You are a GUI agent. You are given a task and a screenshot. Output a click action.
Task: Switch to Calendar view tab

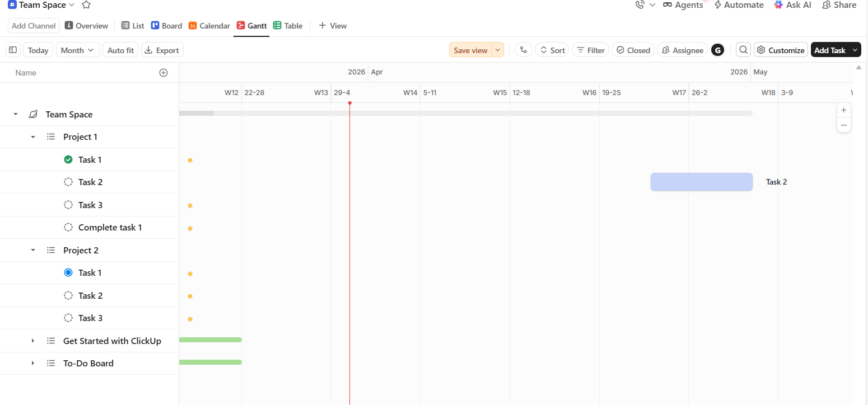(209, 26)
